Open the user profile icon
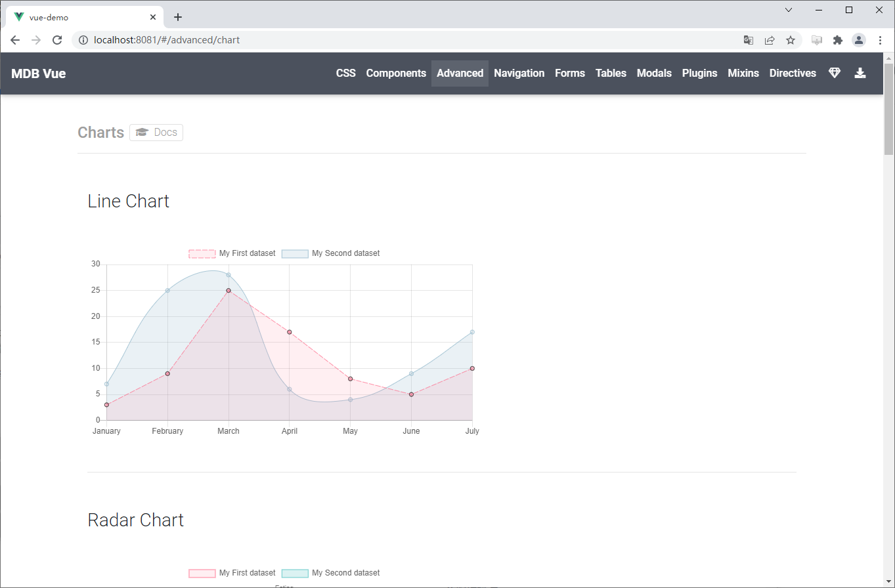 tap(859, 40)
